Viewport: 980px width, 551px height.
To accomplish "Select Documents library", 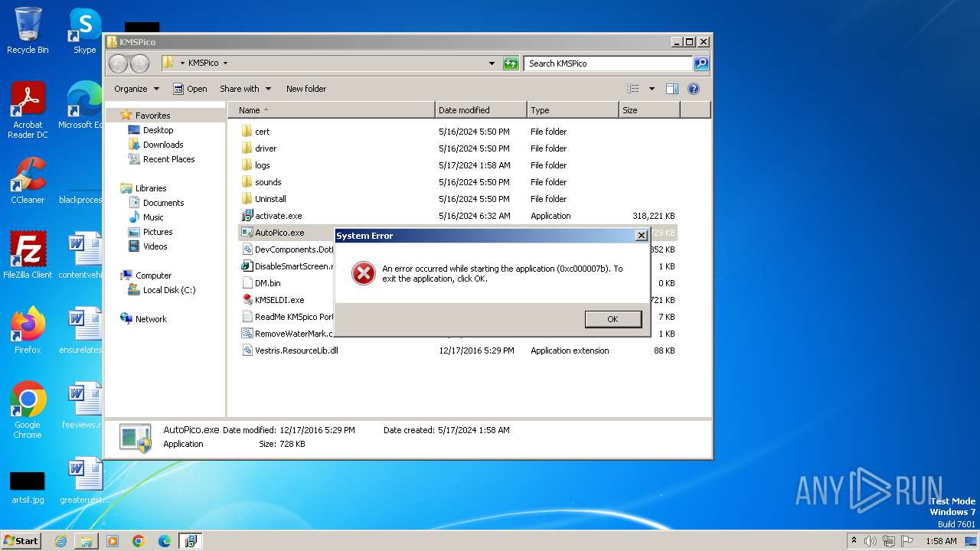I will (x=163, y=203).
